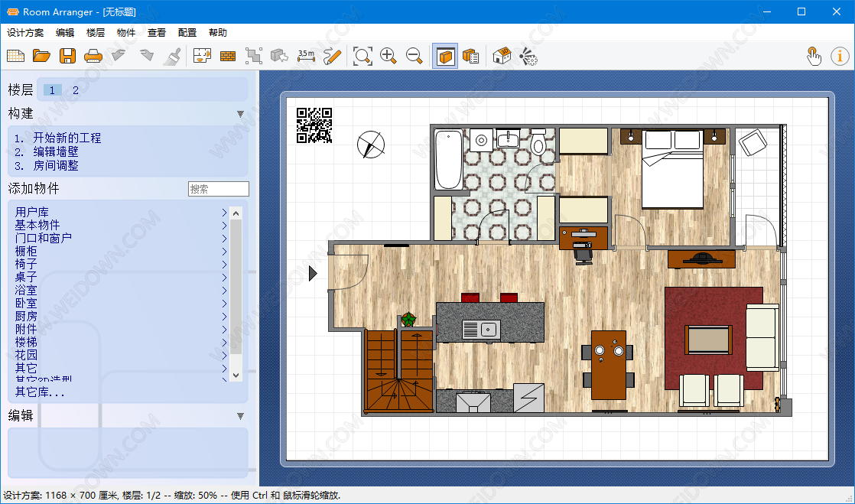Select the dining table on the plan
Image resolution: width=855 pixels, height=504 pixels.
pyautogui.click(x=609, y=366)
